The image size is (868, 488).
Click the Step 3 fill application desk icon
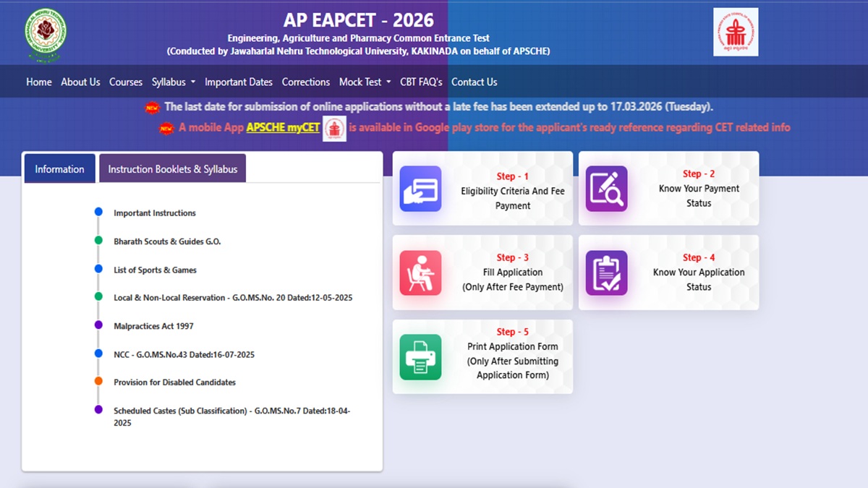point(420,273)
